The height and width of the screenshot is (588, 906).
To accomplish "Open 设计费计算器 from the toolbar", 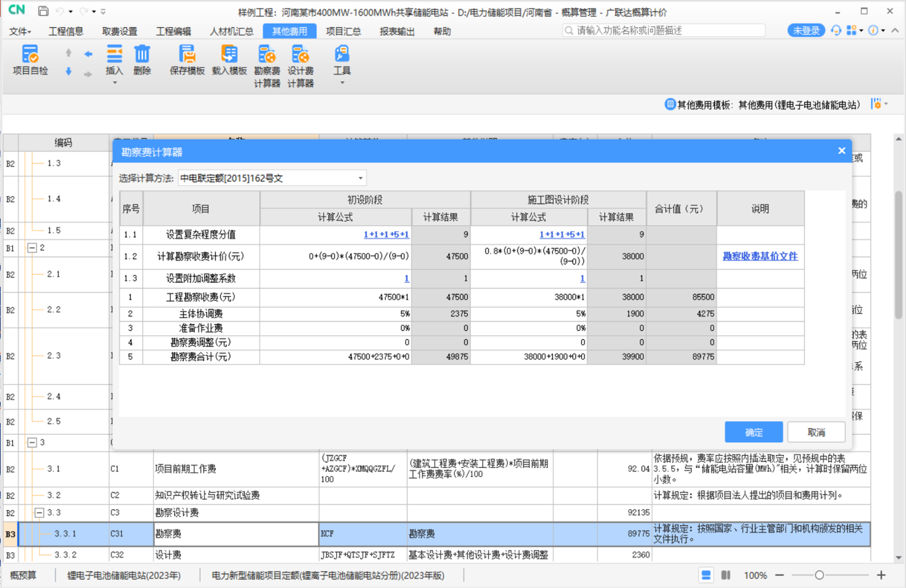I will (300, 66).
